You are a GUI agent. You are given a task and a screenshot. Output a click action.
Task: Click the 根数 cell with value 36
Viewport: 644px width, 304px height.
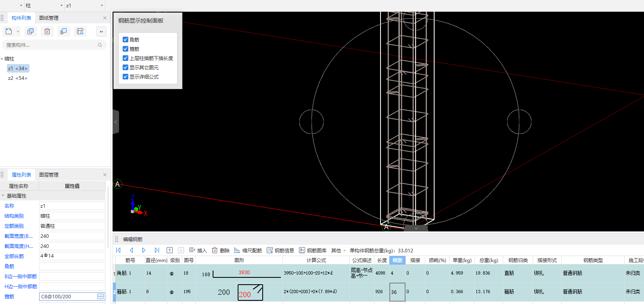click(x=397, y=292)
